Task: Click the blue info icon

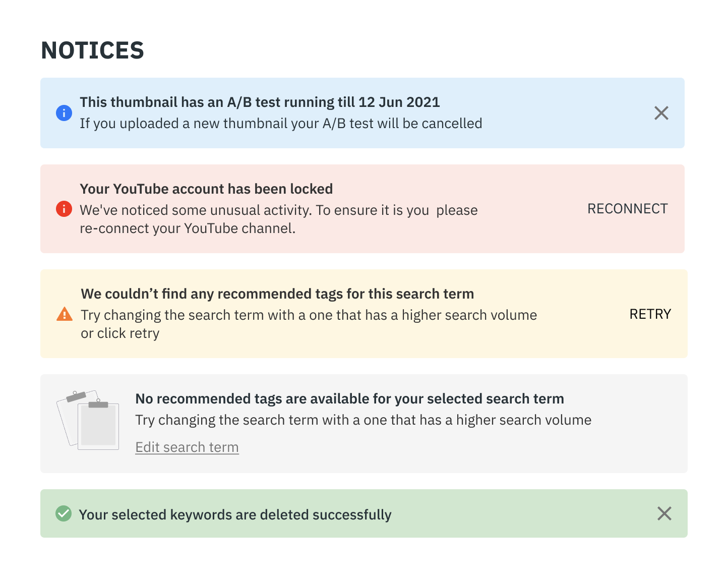Action: (x=64, y=113)
